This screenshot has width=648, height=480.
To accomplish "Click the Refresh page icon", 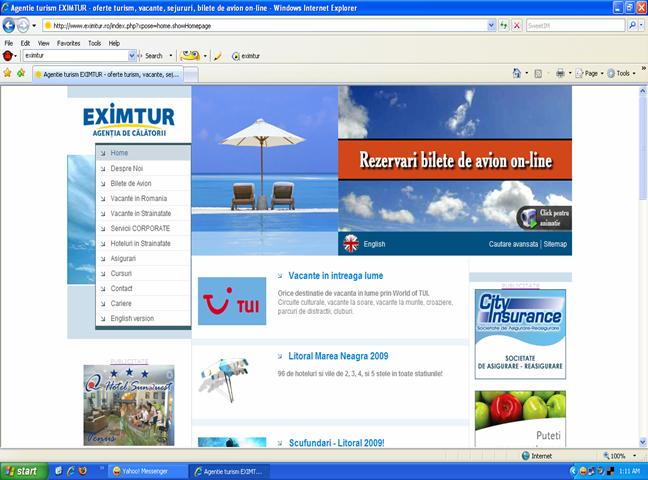I will (x=503, y=25).
